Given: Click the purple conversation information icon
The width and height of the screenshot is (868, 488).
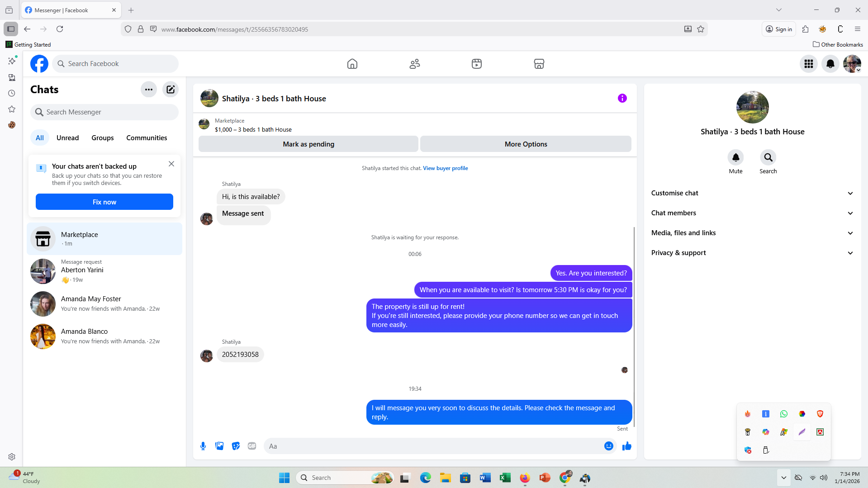Looking at the screenshot, I should [622, 98].
